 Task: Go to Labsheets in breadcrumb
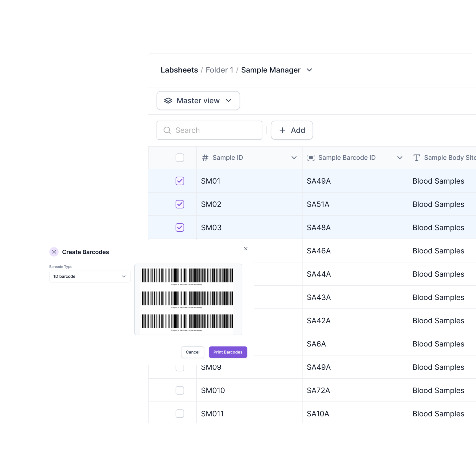tap(179, 70)
